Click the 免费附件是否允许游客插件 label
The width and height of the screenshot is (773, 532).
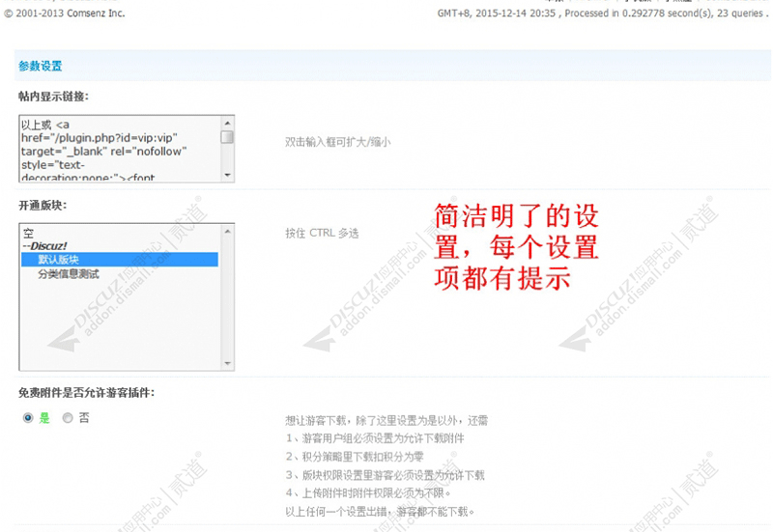click(86, 393)
